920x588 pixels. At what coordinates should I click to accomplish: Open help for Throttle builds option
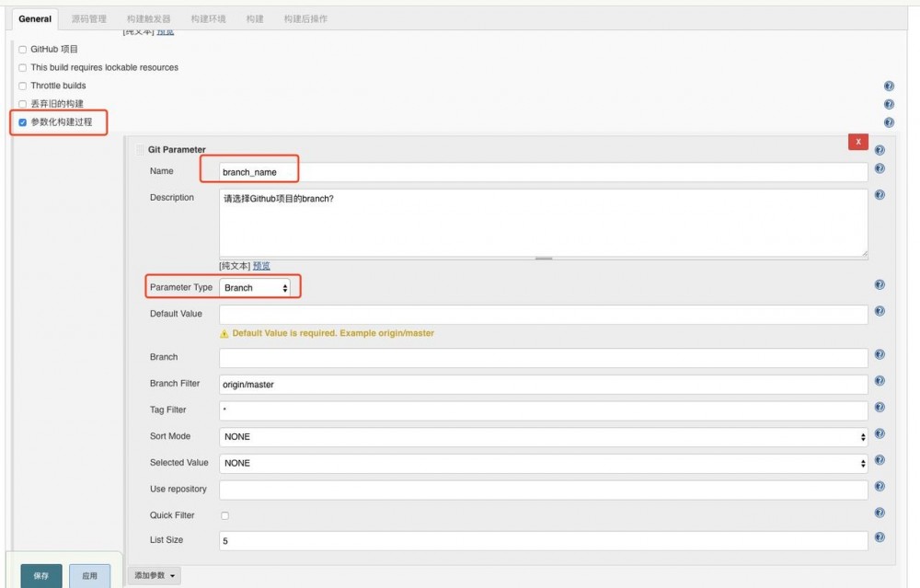click(889, 86)
